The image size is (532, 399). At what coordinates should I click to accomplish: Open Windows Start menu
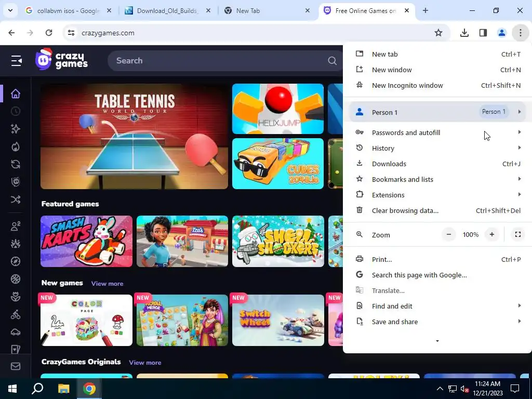tap(12, 389)
